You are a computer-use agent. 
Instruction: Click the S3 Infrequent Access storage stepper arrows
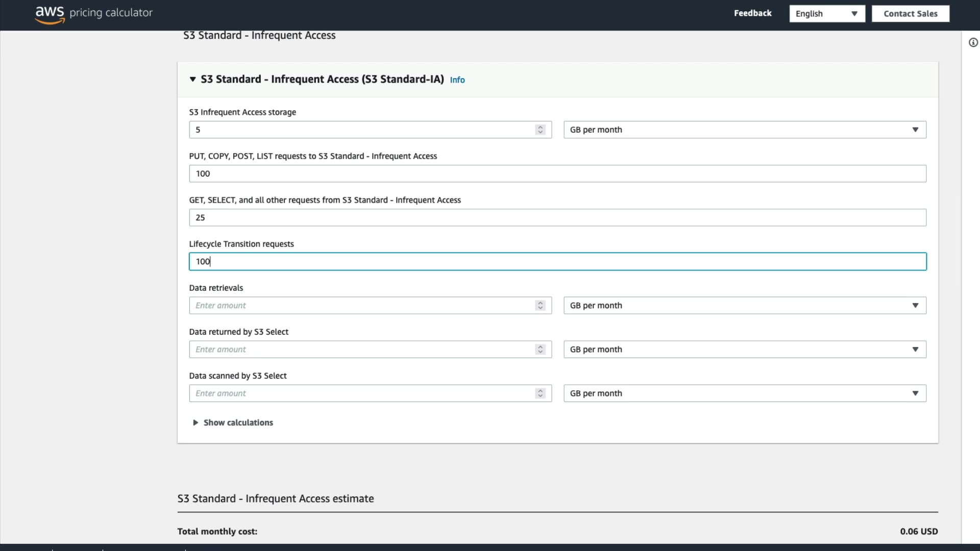point(540,130)
